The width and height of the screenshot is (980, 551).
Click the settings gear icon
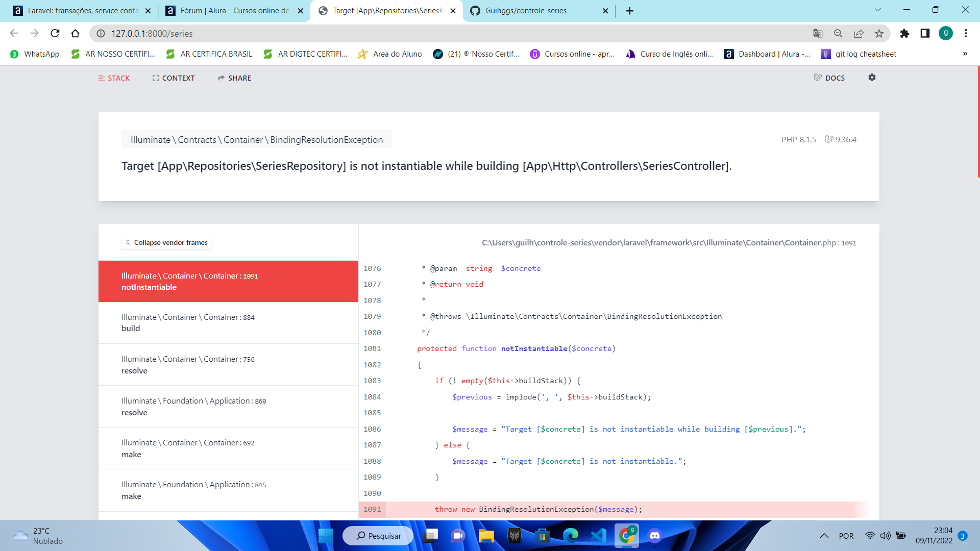(x=872, y=78)
